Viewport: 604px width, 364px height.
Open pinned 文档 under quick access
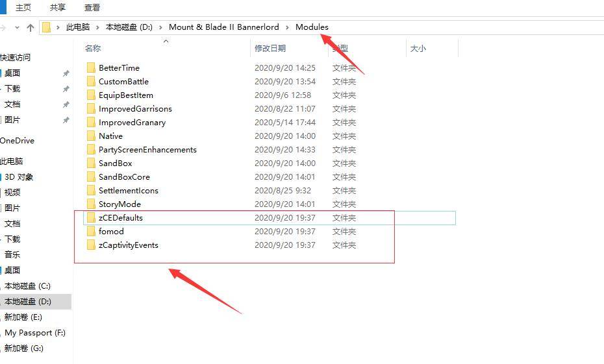pos(12,104)
